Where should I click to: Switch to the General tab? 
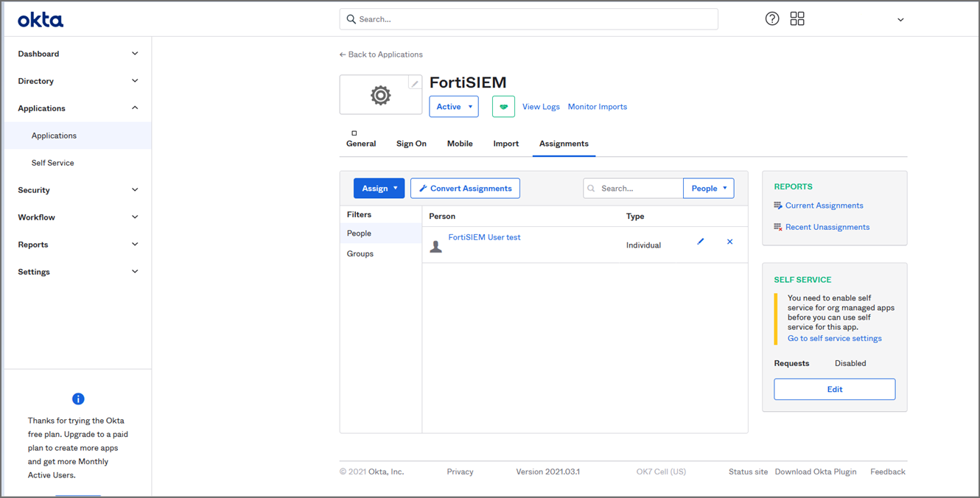point(361,144)
